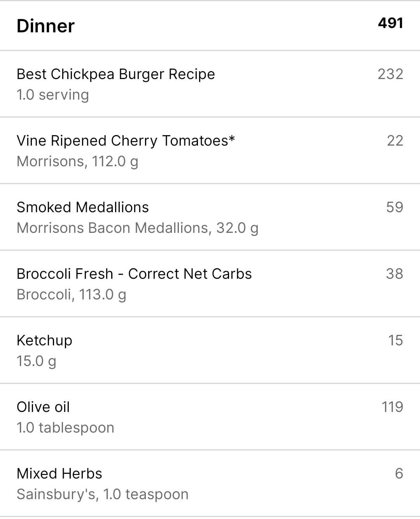Open Vine Ripened Cherry Tomatoes entry
This screenshot has height=519, width=420.
click(x=210, y=150)
